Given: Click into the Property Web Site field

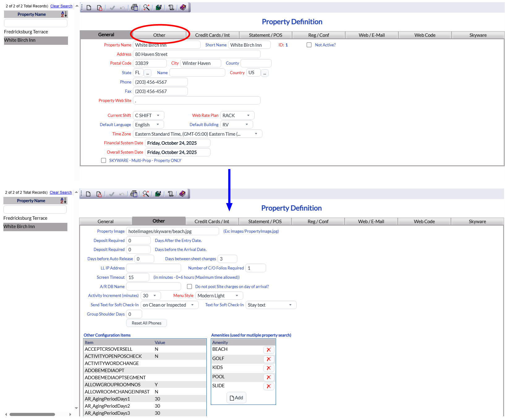Looking at the screenshot, I should coord(197,101).
